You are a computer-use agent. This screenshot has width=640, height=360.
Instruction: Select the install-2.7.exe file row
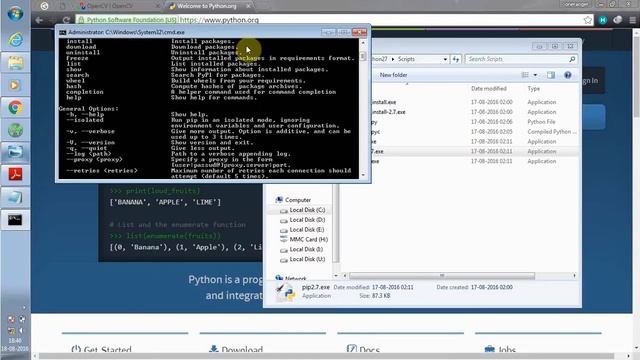point(474,112)
